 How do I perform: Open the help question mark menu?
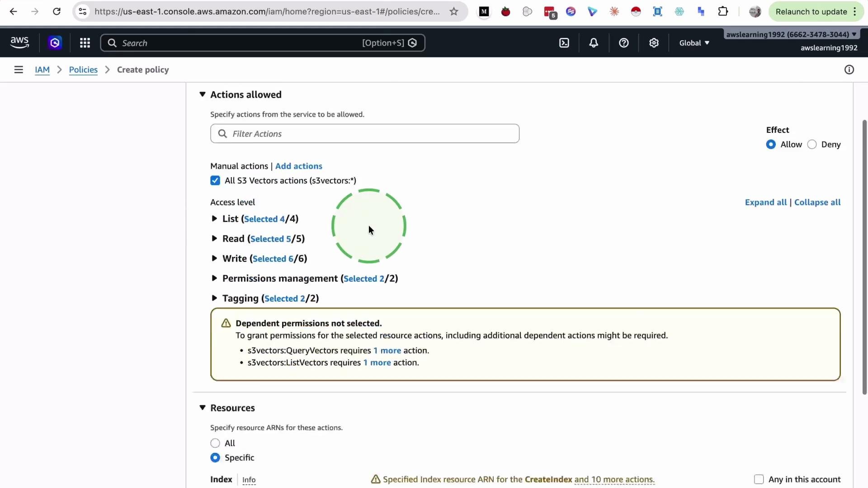[624, 43]
